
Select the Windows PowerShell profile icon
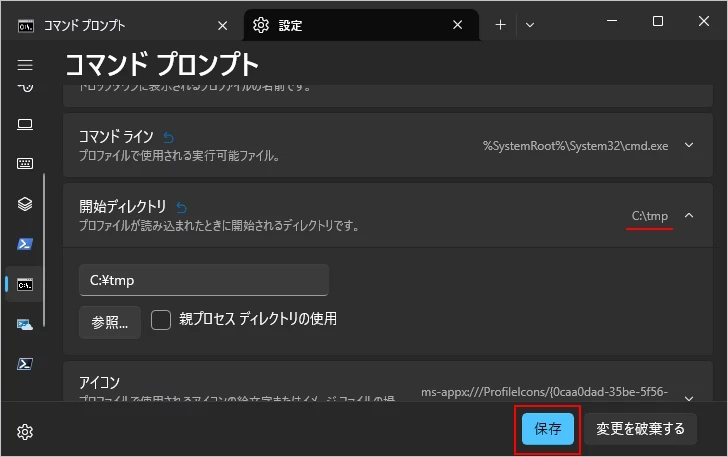coord(25,244)
